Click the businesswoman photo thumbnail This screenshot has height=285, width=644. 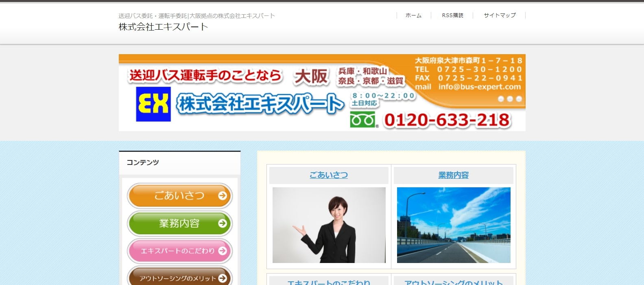[x=329, y=225]
